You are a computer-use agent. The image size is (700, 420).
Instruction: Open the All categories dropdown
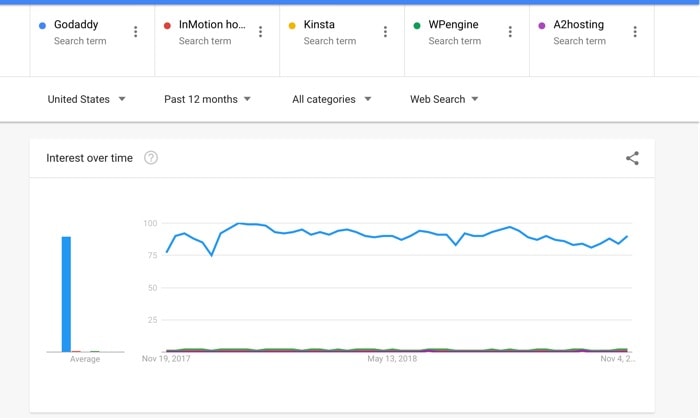click(x=332, y=99)
